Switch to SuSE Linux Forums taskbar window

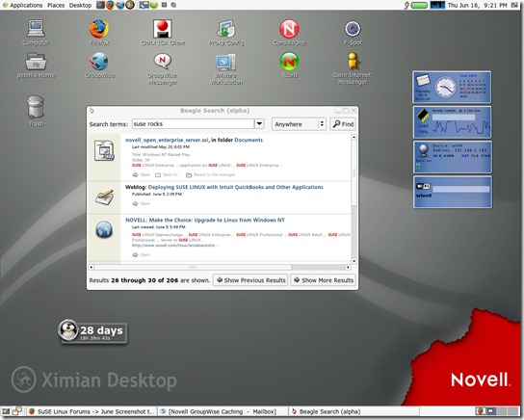[x=92, y=411]
